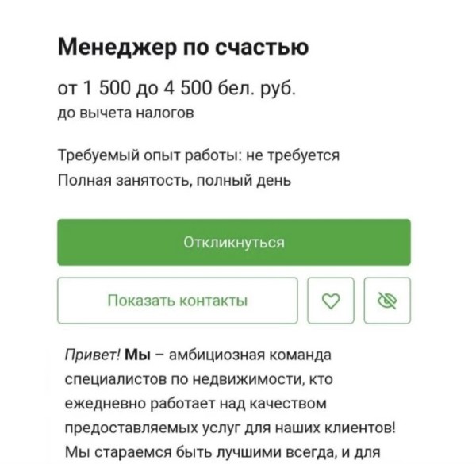This screenshot has width=476, height=464.
Task: Click the phrase 'амбициозная команда'
Action: click(x=238, y=354)
